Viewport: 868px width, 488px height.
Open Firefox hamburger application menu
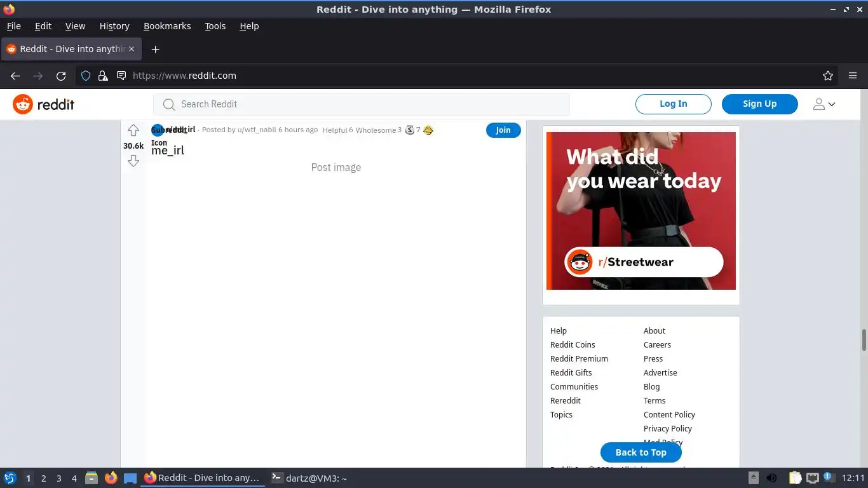(853, 76)
